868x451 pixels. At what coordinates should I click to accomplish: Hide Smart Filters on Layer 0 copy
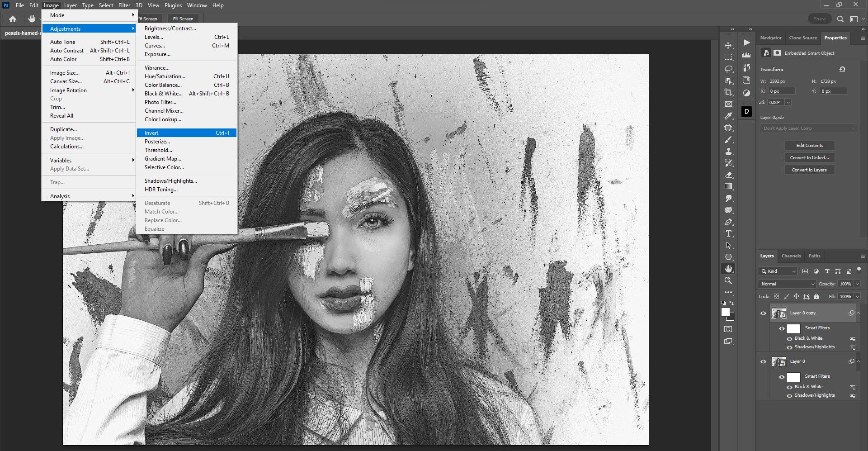tap(782, 328)
